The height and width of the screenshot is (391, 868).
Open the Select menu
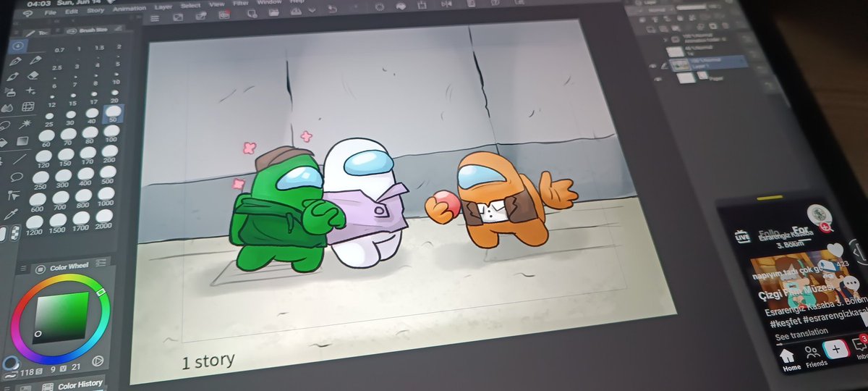[x=191, y=6]
